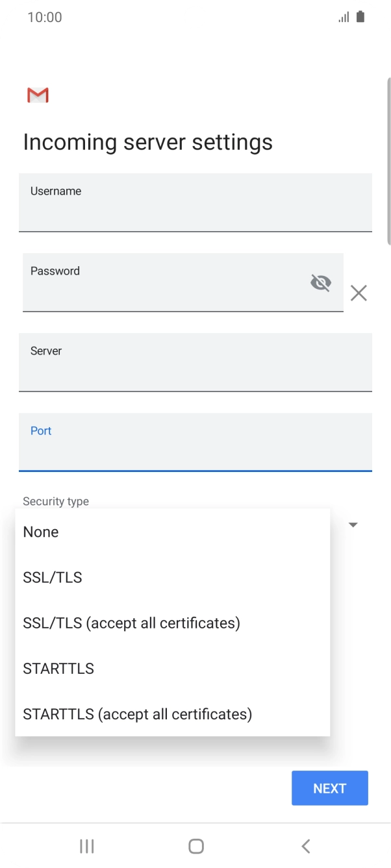
Task: Tap the battery icon in status bar
Action: click(361, 17)
